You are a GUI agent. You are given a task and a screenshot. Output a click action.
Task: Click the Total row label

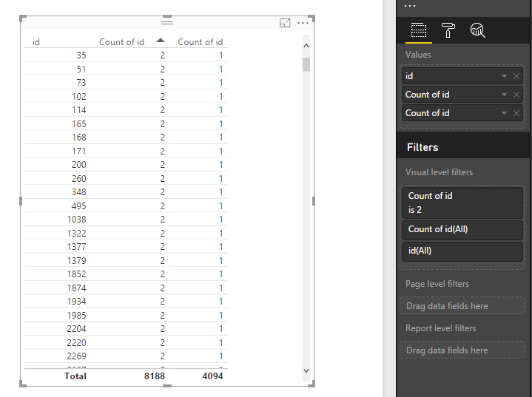[75, 376]
